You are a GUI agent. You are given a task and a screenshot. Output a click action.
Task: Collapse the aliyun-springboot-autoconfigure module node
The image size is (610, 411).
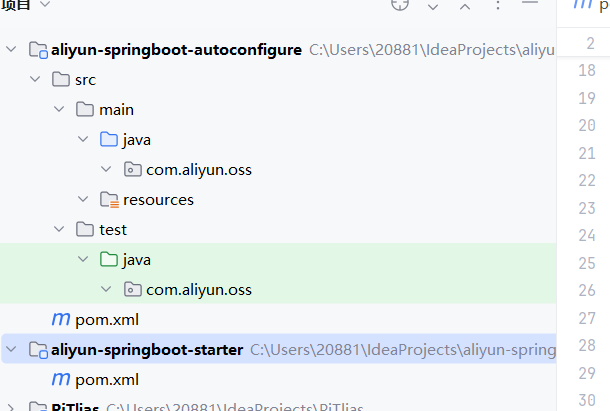click(12, 50)
